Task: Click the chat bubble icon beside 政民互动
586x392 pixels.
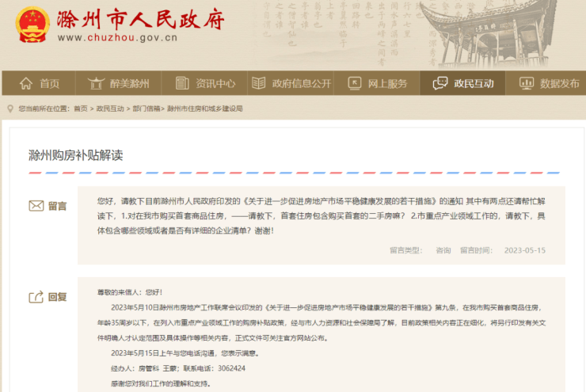Action: point(439,83)
